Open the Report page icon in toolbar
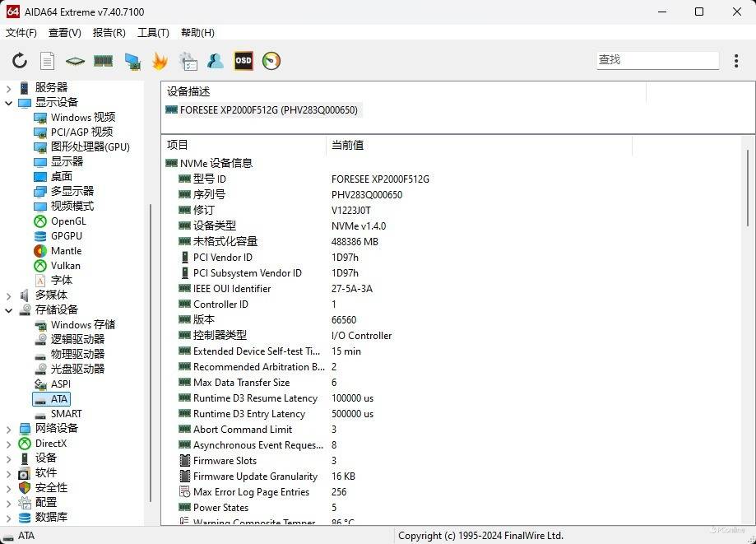Image resolution: width=756 pixels, height=544 pixels. 48,61
